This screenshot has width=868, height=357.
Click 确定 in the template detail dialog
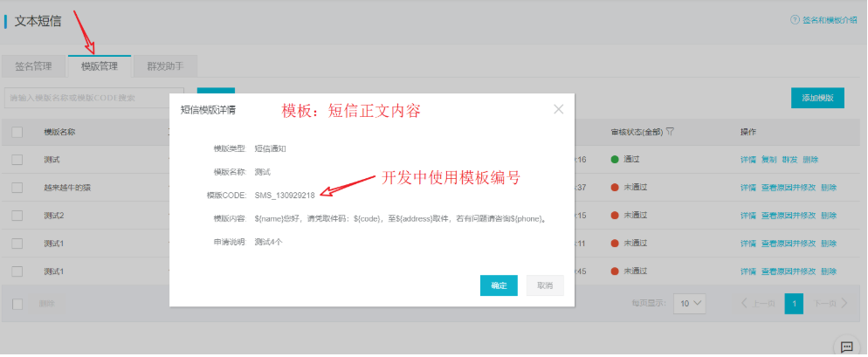499,285
